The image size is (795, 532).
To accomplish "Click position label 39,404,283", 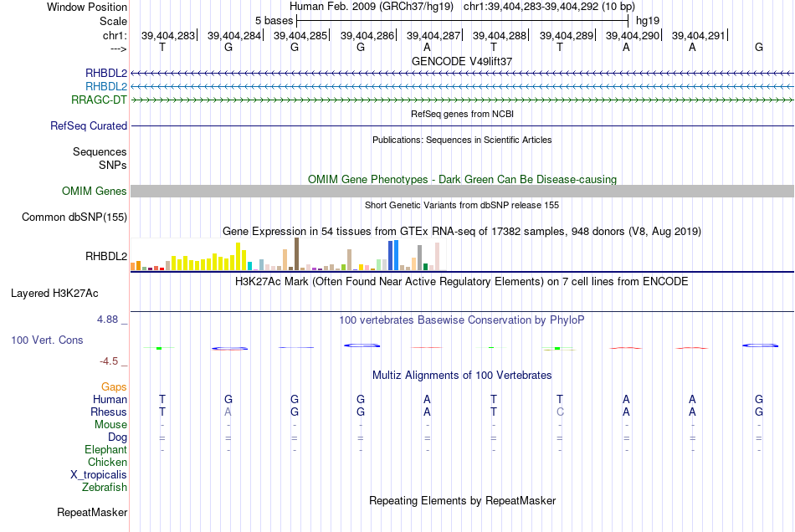I will (x=168, y=35).
